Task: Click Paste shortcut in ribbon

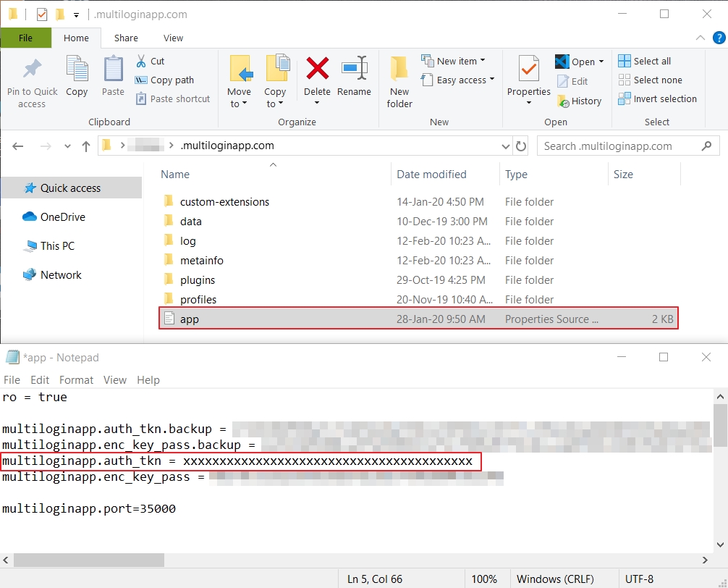Action: (x=173, y=99)
